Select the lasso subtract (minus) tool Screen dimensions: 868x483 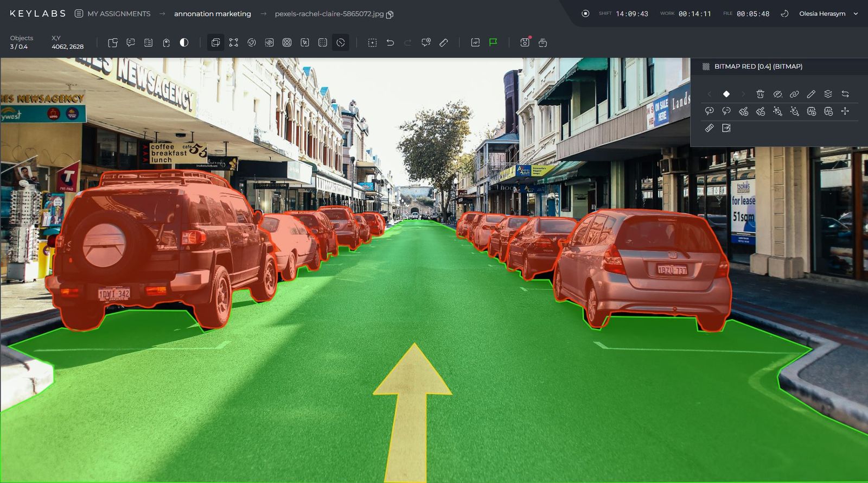tap(726, 111)
